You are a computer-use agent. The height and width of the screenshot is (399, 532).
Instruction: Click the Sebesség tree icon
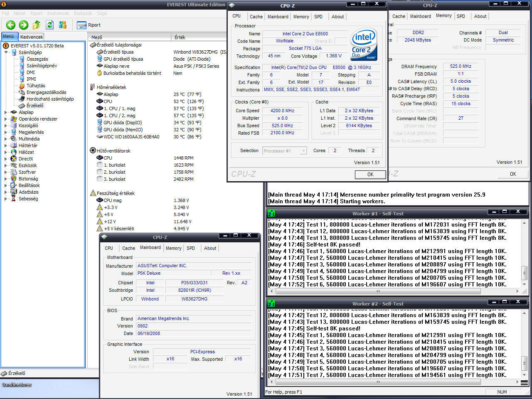(14, 199)
